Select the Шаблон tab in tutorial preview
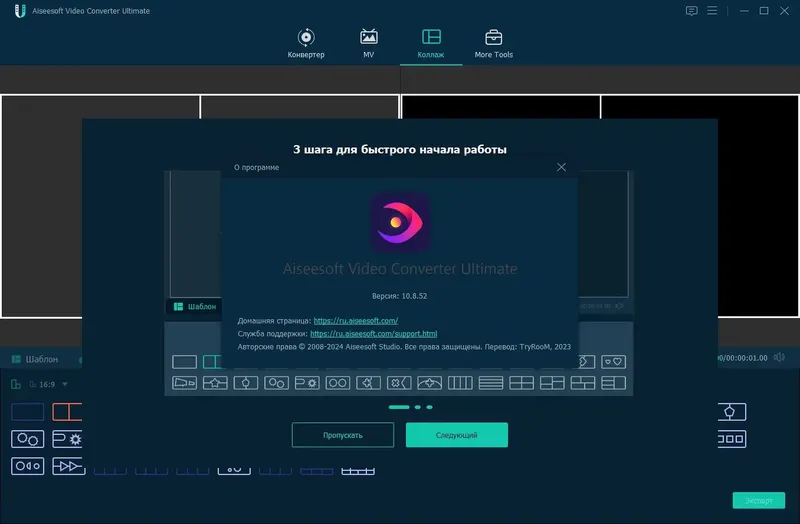The height and width of the screenshot is (524, 800). tap(194, 306)
